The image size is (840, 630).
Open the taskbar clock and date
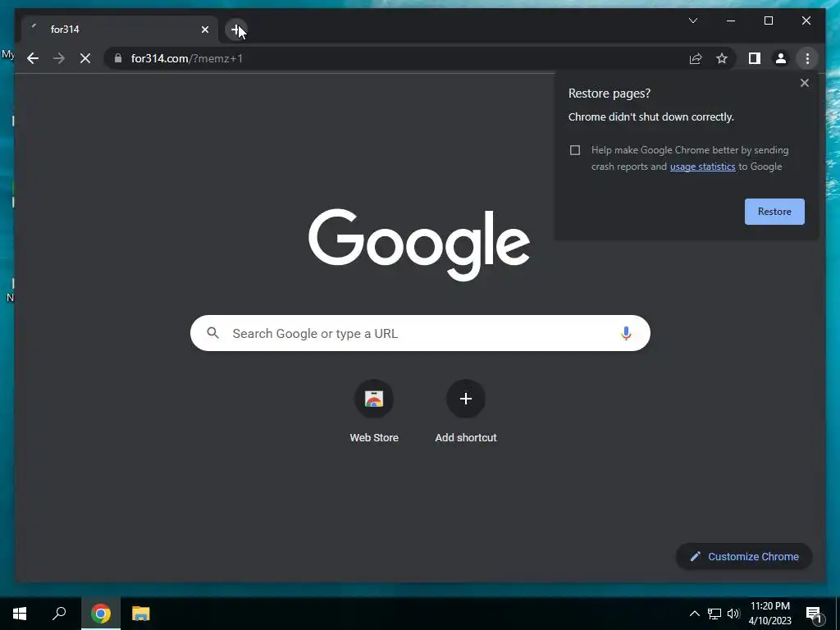click(x=769, y=614)
